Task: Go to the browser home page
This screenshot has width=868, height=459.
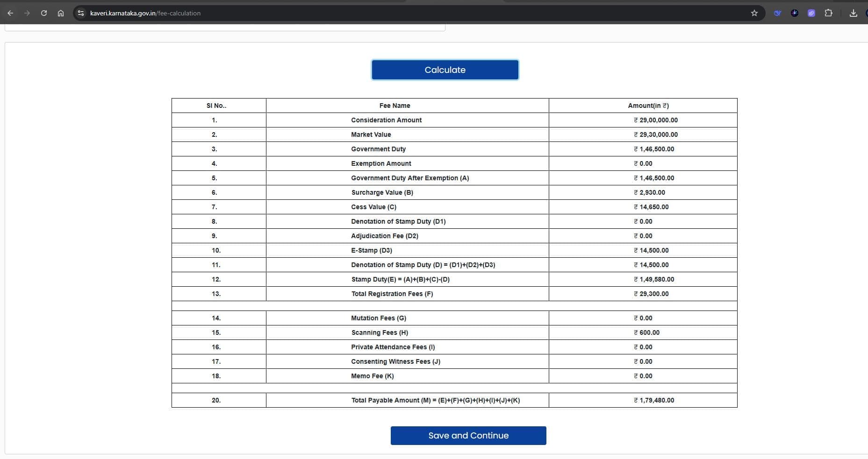Action: pos(61,13)
